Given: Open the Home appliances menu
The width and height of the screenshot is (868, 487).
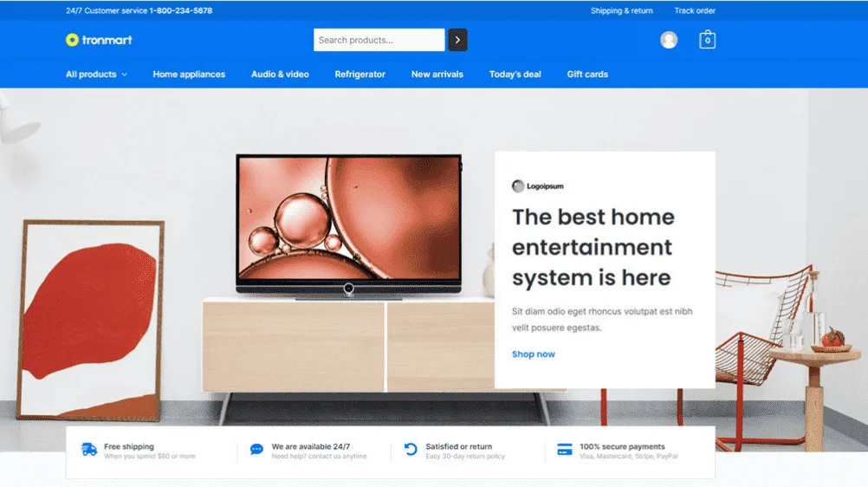Looking at the screenshot, I should click(189, 75).
